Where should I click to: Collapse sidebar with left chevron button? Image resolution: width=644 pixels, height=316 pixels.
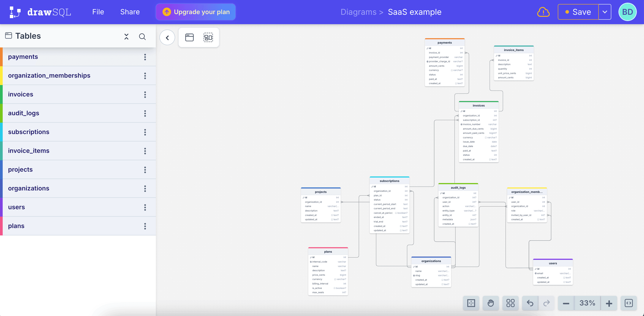point(167,37)
